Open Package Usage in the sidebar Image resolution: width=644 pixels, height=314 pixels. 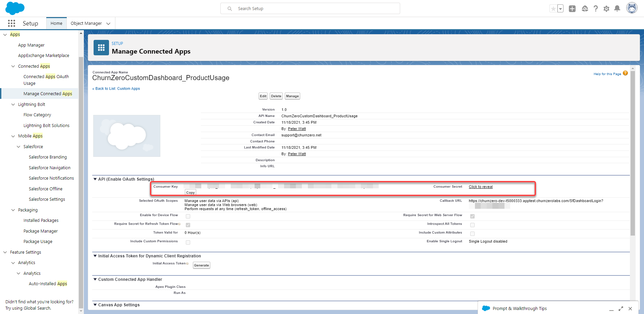pyautogui.click(x=38, y=242)
